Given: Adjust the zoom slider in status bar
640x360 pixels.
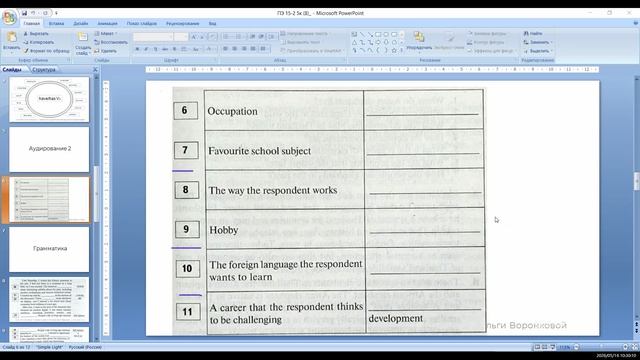Looking at the screenshot, I should point(601,347).
